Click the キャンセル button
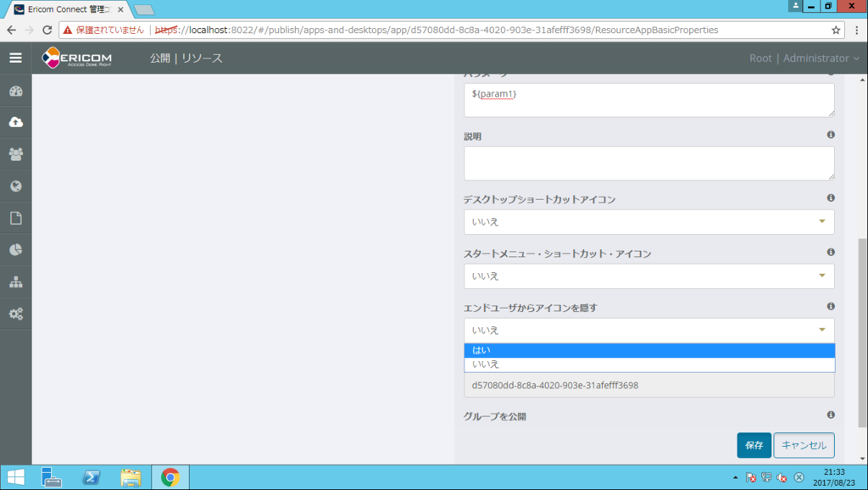The image size is (868, 490). click(x=804, y=445)
